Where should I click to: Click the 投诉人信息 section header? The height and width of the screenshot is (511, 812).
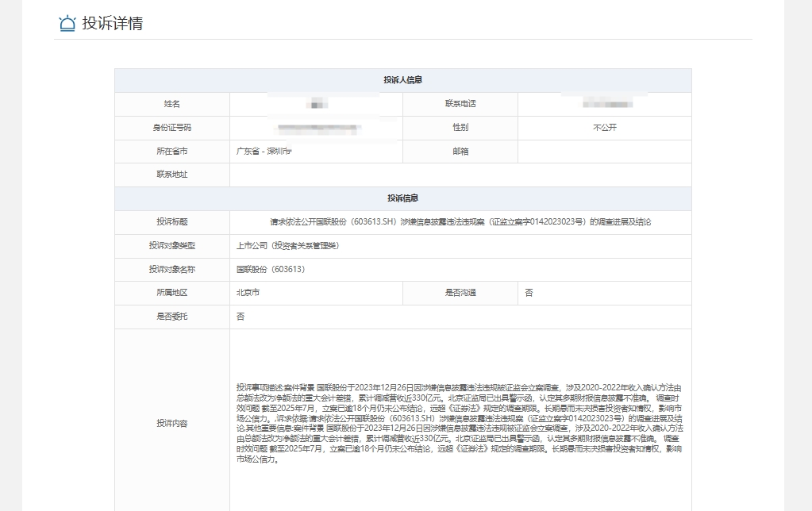[403, 80]
